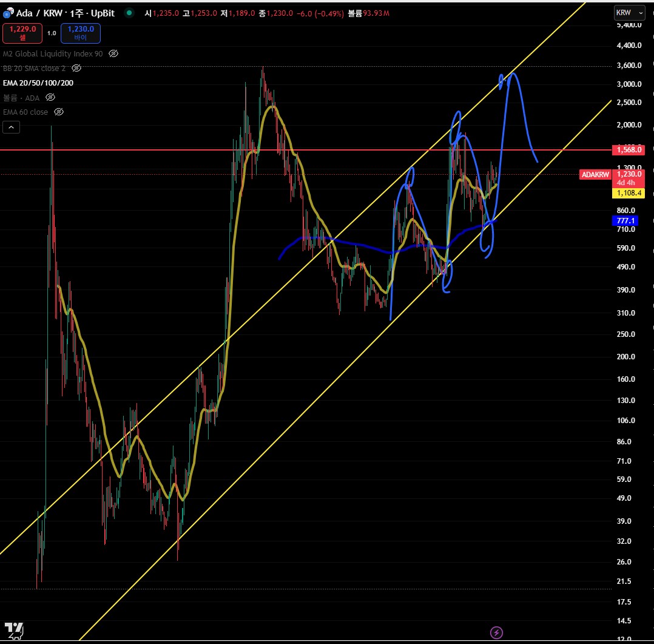Select the M2 Global Liquidity Index 90 label
Image resolution: width=654 pixels, height=644 pixels.
coord(53,53)
